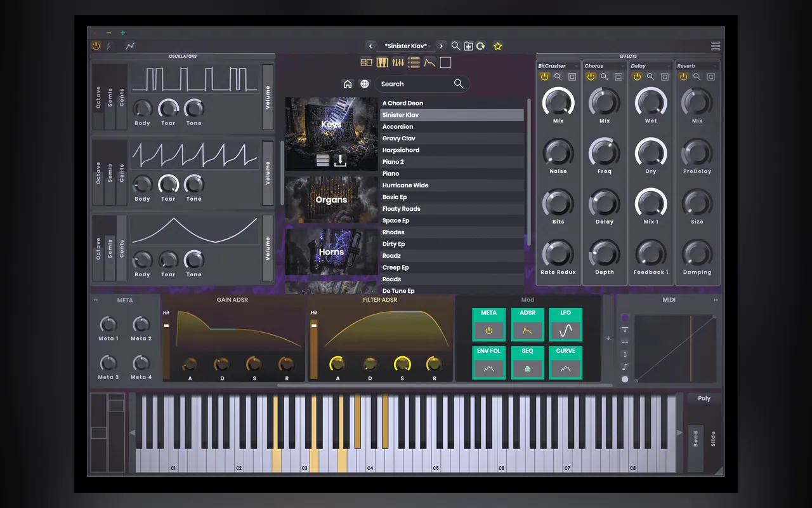Switch to the envelope curve view tab
This screenshot has height=508, width=812.
click(429, 62)
